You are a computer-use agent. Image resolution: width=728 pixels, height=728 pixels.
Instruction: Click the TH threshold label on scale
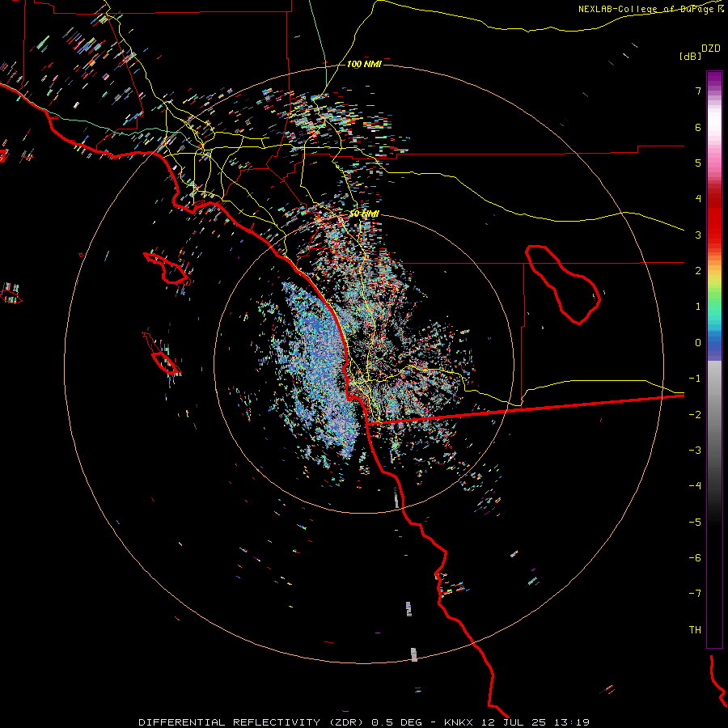pyautogui.click(x=695, y=630)
